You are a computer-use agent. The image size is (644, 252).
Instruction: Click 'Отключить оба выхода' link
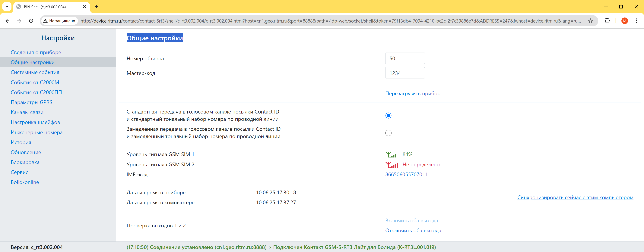(x=413, y=231)
